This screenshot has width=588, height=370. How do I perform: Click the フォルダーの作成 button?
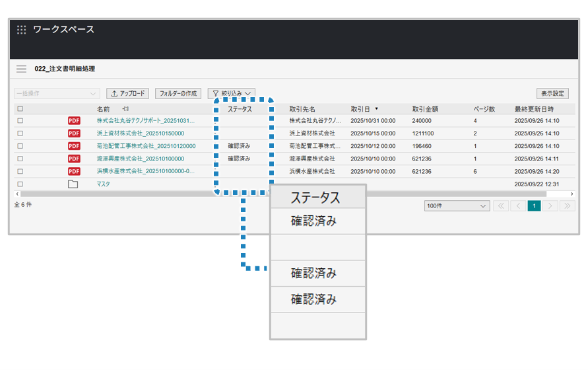coord(178,94)
